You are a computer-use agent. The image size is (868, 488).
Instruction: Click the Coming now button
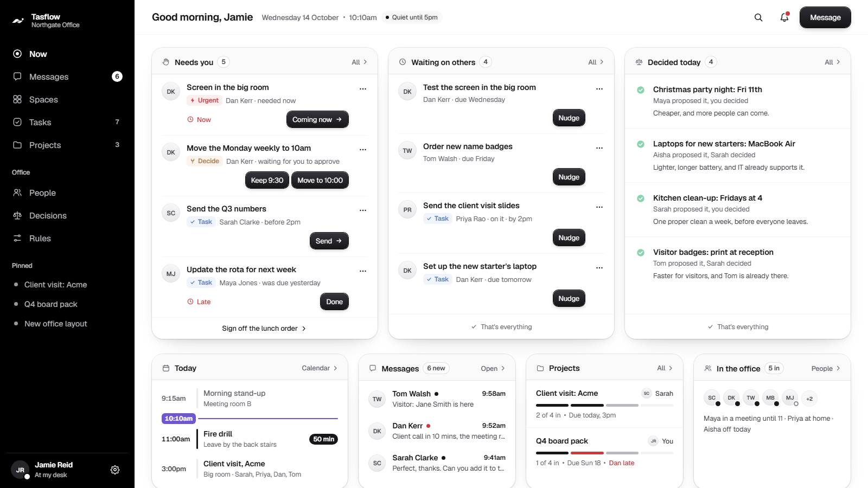(x=317, y=119)
